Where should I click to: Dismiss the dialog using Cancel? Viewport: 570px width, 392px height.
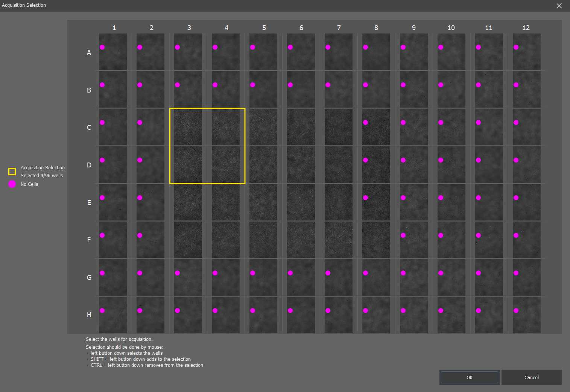click(x=531, y=377)
